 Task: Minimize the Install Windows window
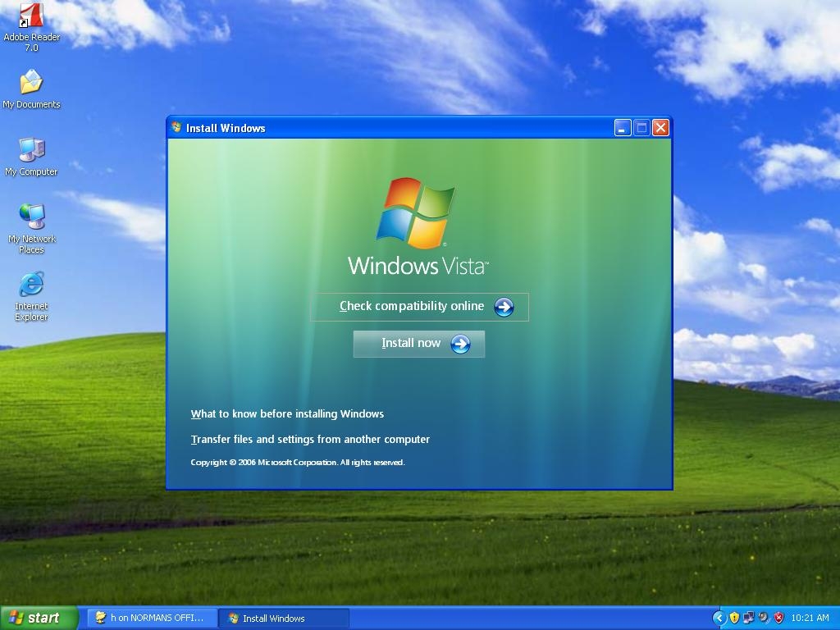[622, 128]
